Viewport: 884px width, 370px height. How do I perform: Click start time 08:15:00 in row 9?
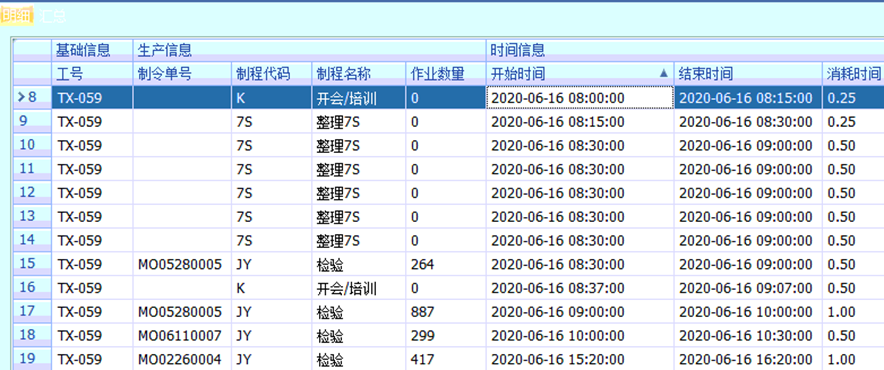pyautogui.click(x=580, y=122)
